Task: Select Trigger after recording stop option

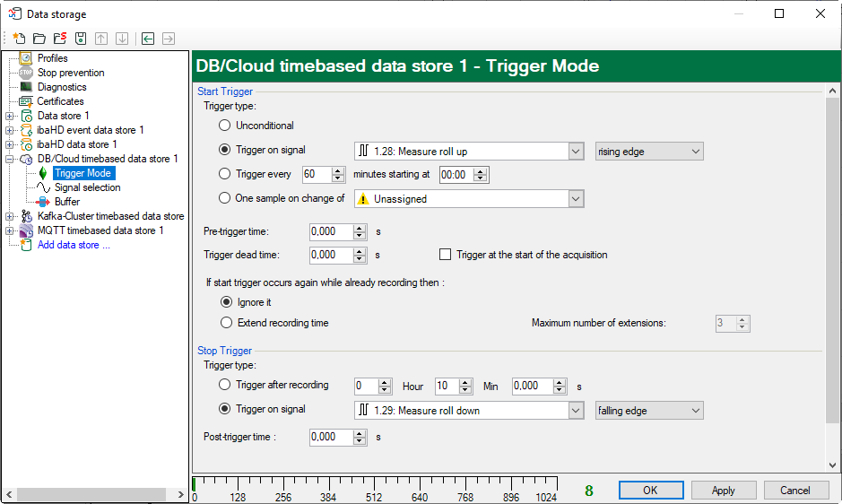Action: pyautogui.click(x=224, y=385)
